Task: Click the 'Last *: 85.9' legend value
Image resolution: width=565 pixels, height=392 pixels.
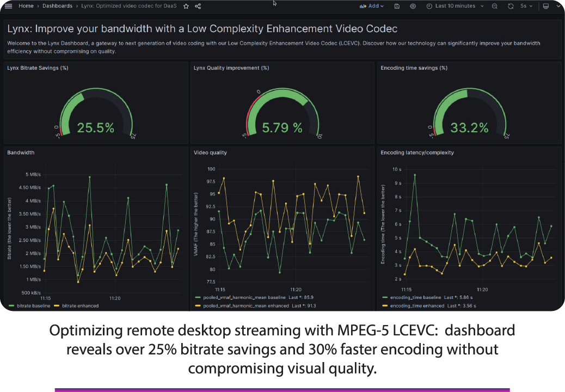Action: click(301, 298)
